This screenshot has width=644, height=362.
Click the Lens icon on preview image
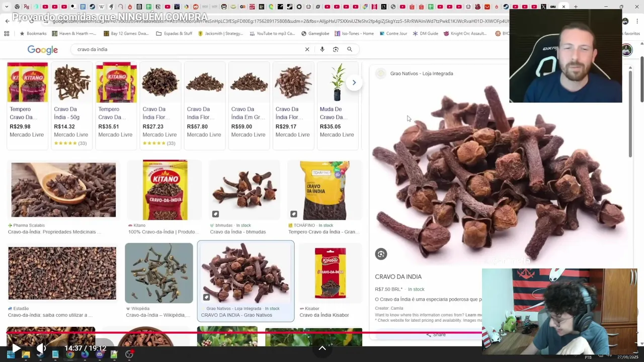(381, 254)
